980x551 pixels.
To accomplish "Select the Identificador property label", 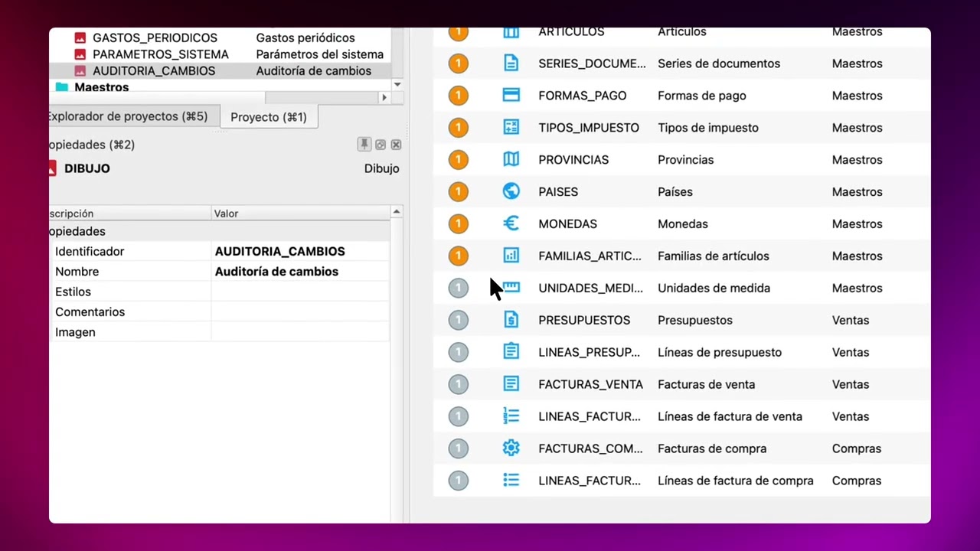I will click(x=90, y=251).
